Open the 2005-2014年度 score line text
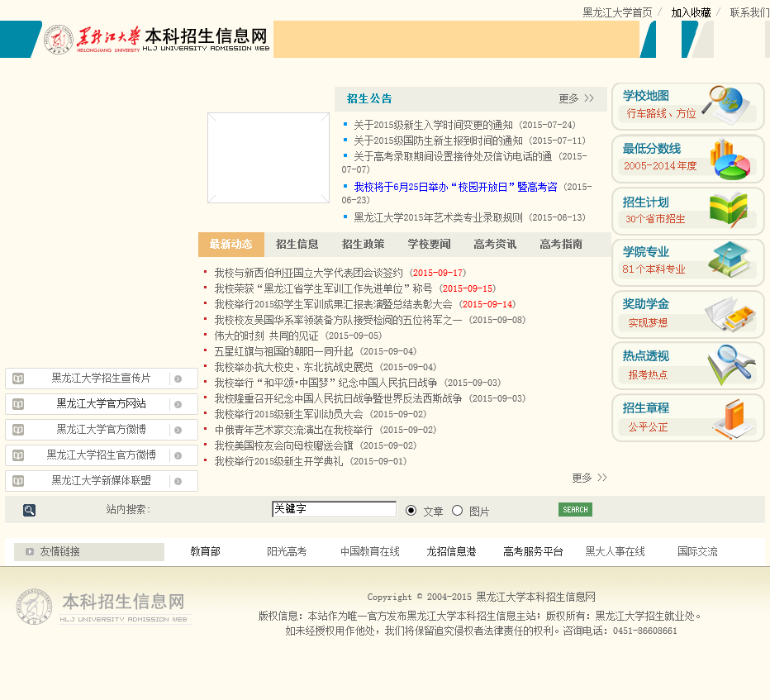The height and width of the screenshot is (700, 770). (660, 165)
